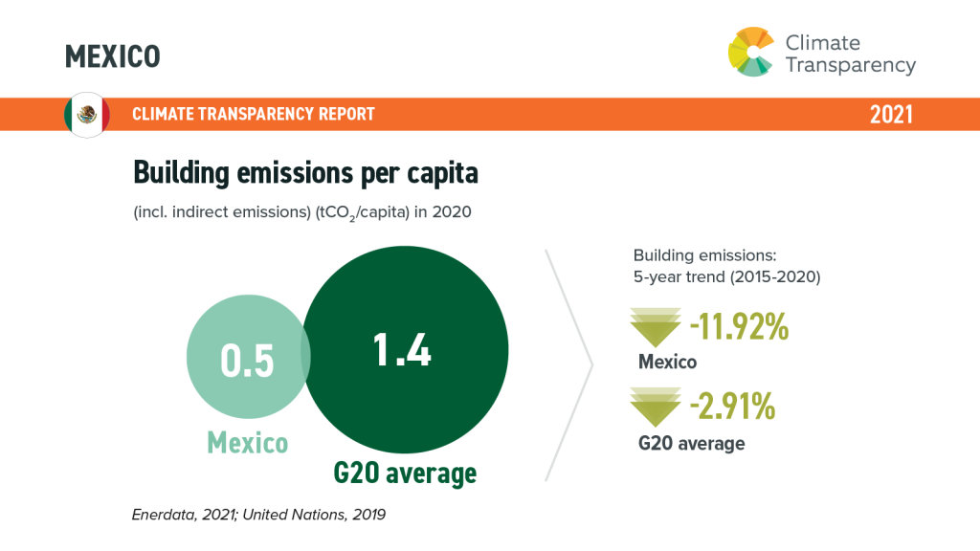980x551 pixels.
Task: Click the gray G20 average label under -2.91%
Action: [x=691, y=443]
